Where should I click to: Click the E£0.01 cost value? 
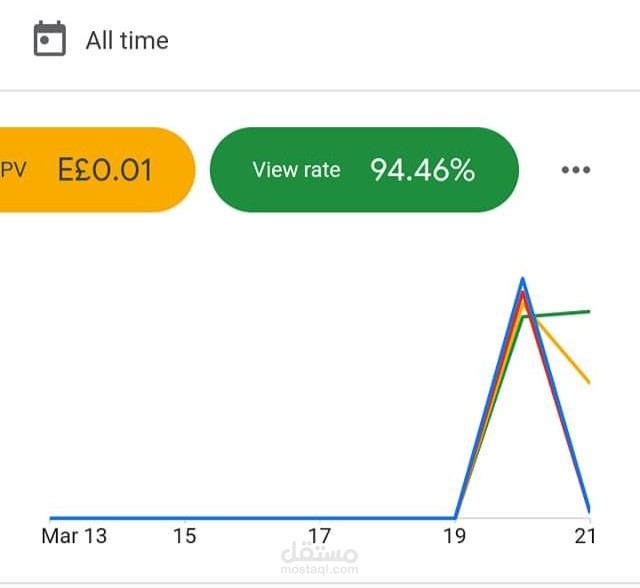tap(105, 170)
